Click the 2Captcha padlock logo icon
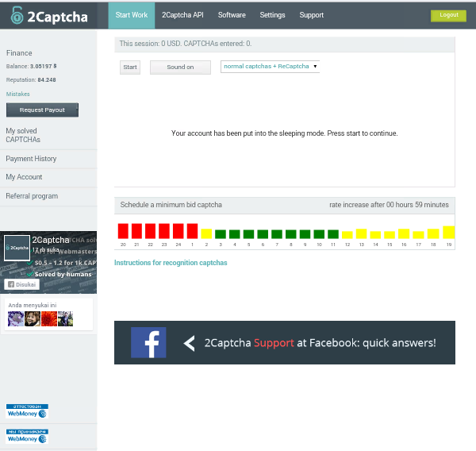This screenshot has height=451, width=476. 17,15
